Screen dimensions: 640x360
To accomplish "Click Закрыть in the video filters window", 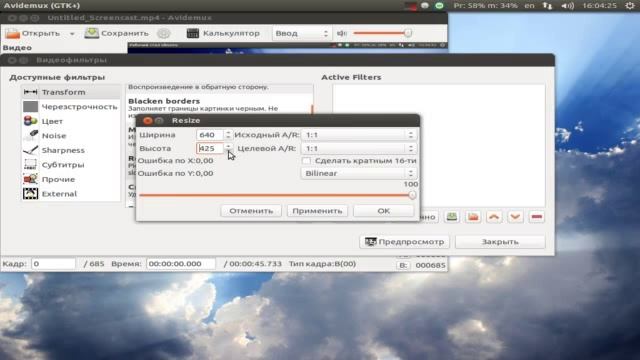I will (500, 242).
